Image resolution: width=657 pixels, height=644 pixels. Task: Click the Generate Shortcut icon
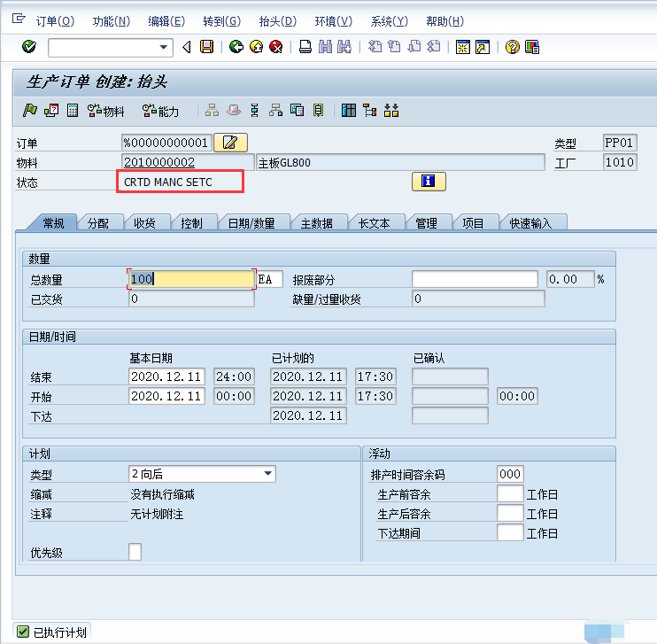[483, 47]
